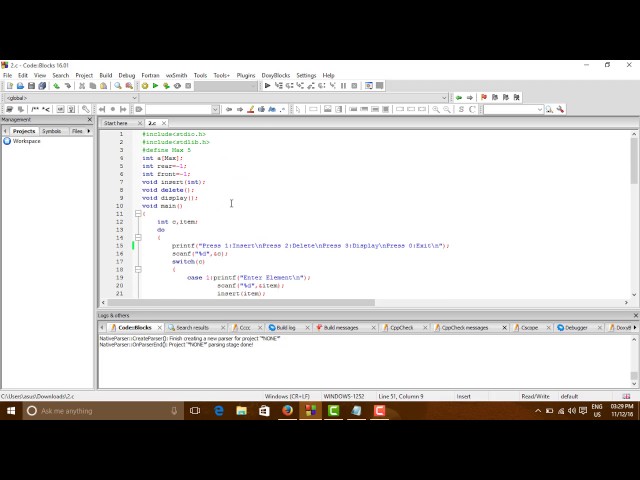Click the Save all files icon

(42, 86)
